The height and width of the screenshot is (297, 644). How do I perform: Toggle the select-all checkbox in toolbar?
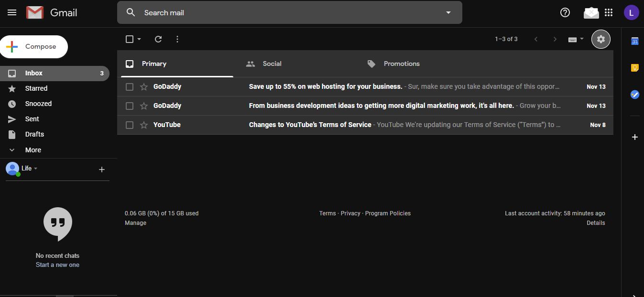(x=130, y=39)
